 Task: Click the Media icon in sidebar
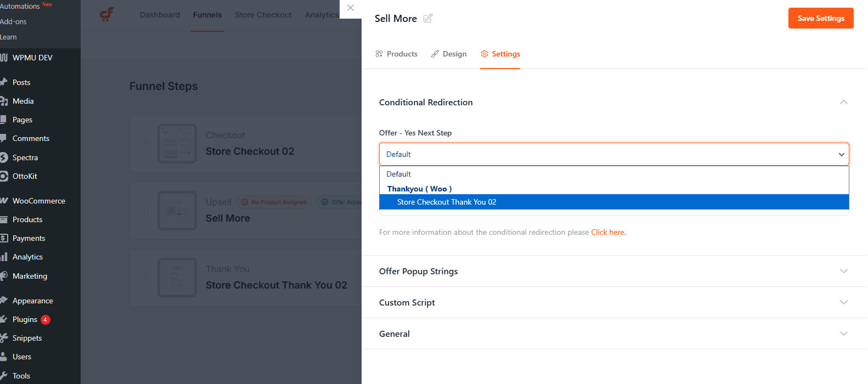click(3, 101)
